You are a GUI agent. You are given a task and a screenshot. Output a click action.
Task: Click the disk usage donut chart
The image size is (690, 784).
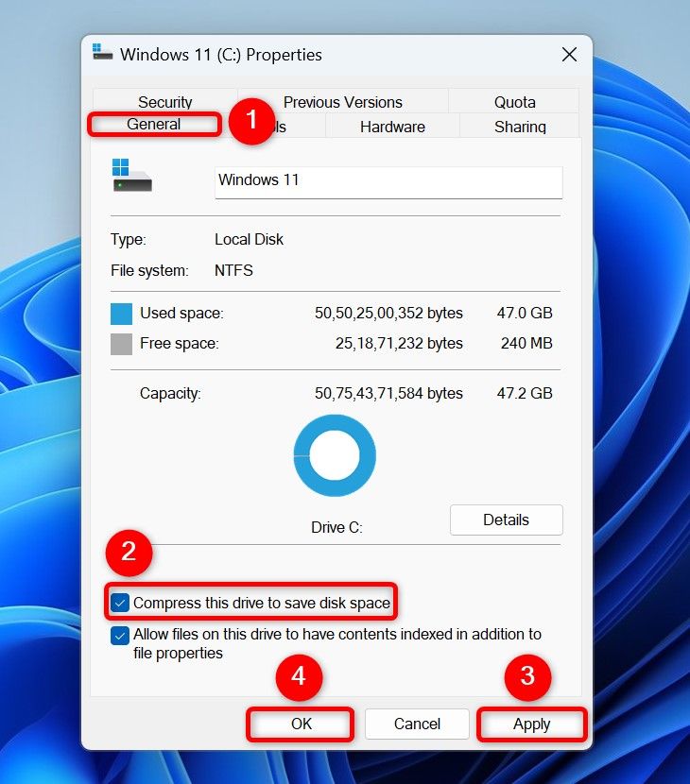(x=335, y=455)
